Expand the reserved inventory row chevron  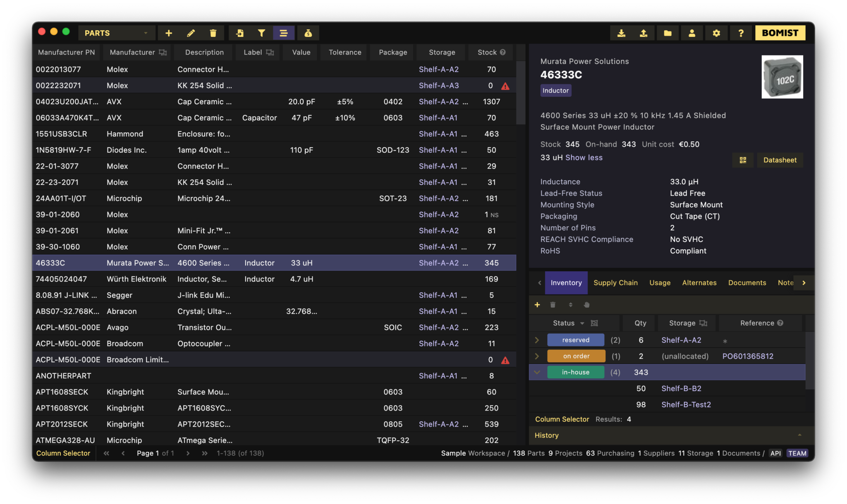tap(537, 340)
